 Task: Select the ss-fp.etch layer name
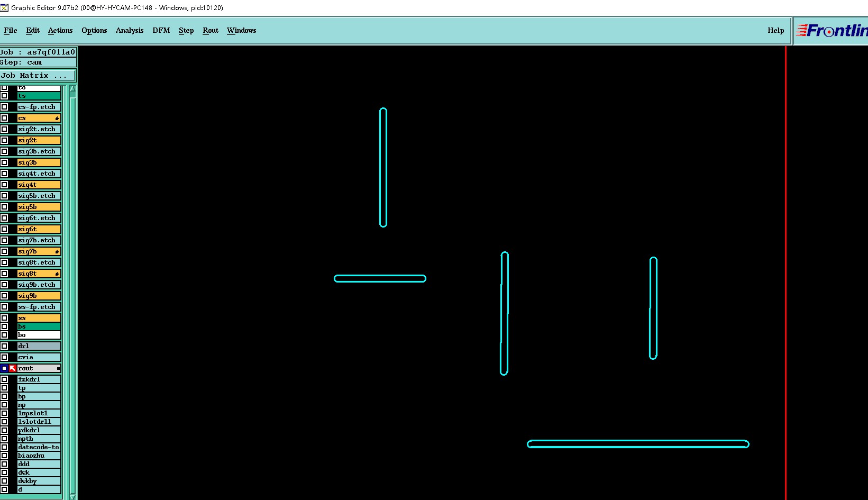pos(39,307)
